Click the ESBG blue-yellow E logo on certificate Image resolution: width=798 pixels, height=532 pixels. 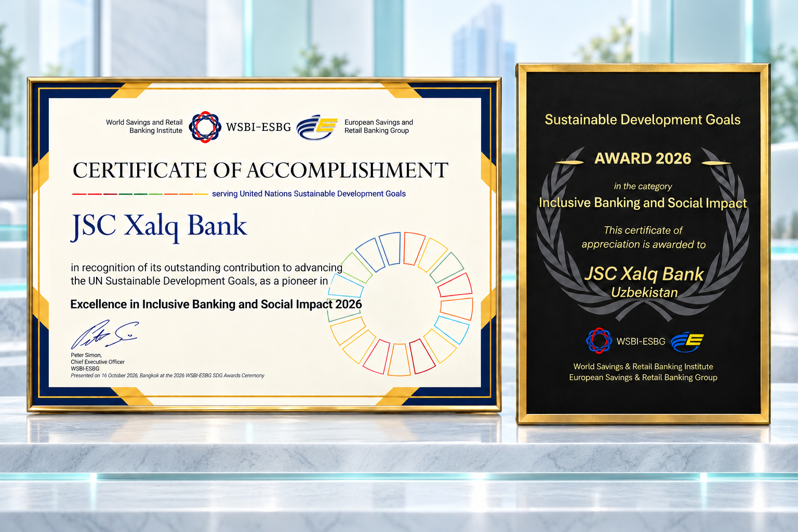317,127
